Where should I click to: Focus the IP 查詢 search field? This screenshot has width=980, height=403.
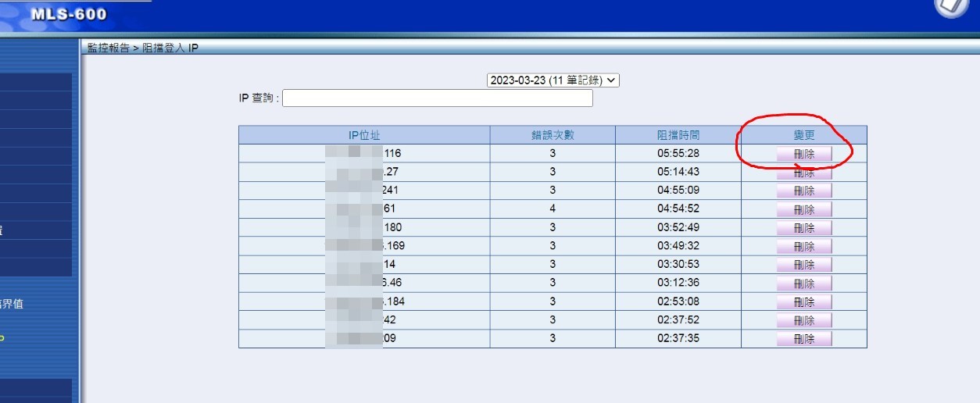438,98
